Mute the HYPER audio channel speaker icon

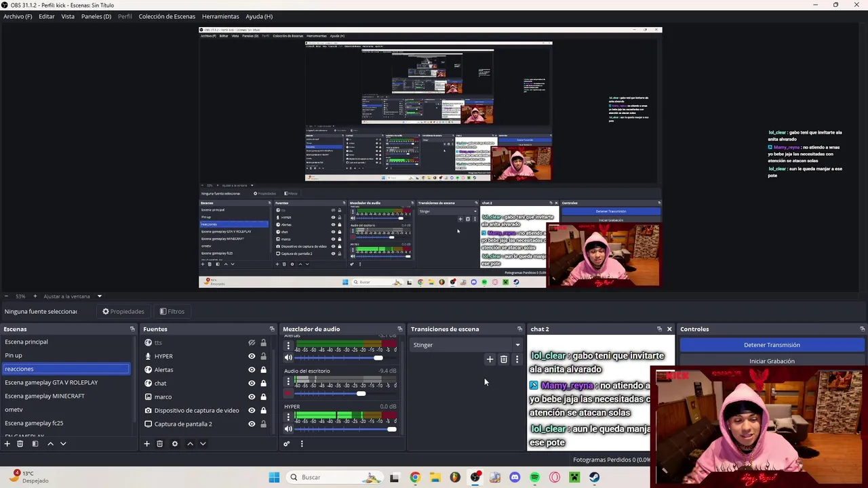[x=288, y=428]
